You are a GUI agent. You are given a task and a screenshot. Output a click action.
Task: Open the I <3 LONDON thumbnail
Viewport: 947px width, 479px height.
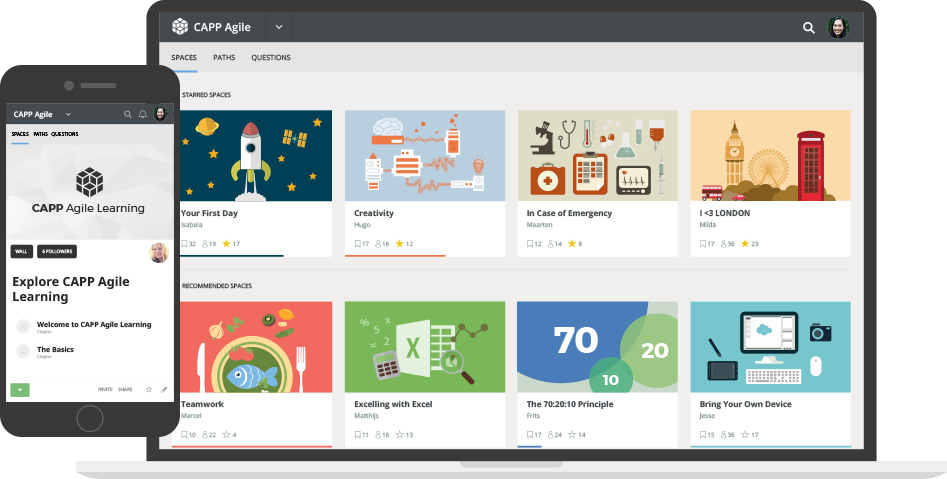pyautogui.click(x=770, y=155)
